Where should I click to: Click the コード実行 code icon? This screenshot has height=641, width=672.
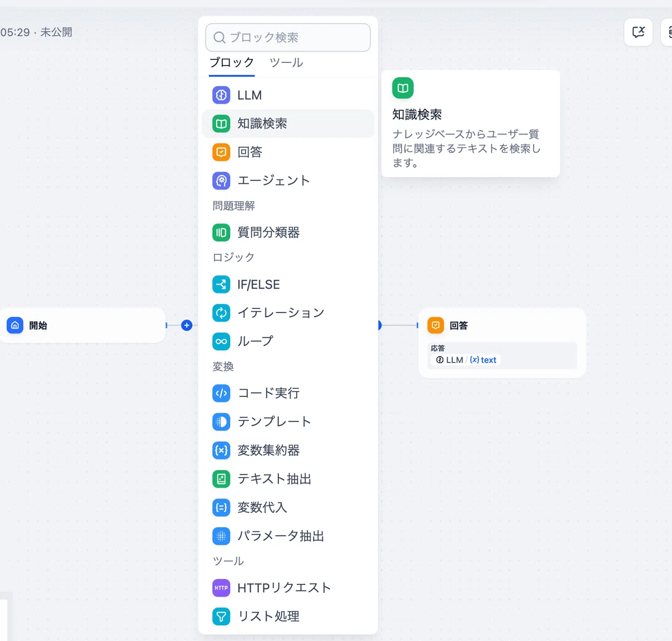click(x=221, y=393)
